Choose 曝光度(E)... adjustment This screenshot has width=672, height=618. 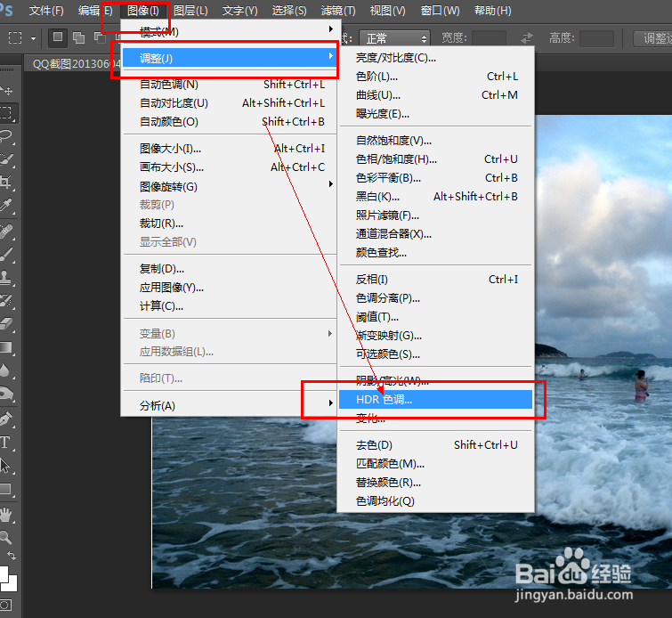[435, 114]
